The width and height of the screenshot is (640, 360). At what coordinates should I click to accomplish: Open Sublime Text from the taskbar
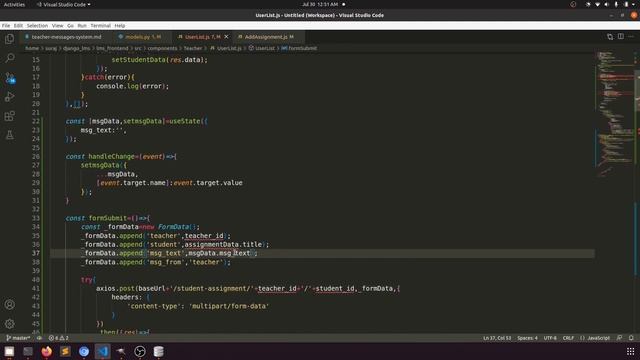pyautogui.click(x=65, y=351)
